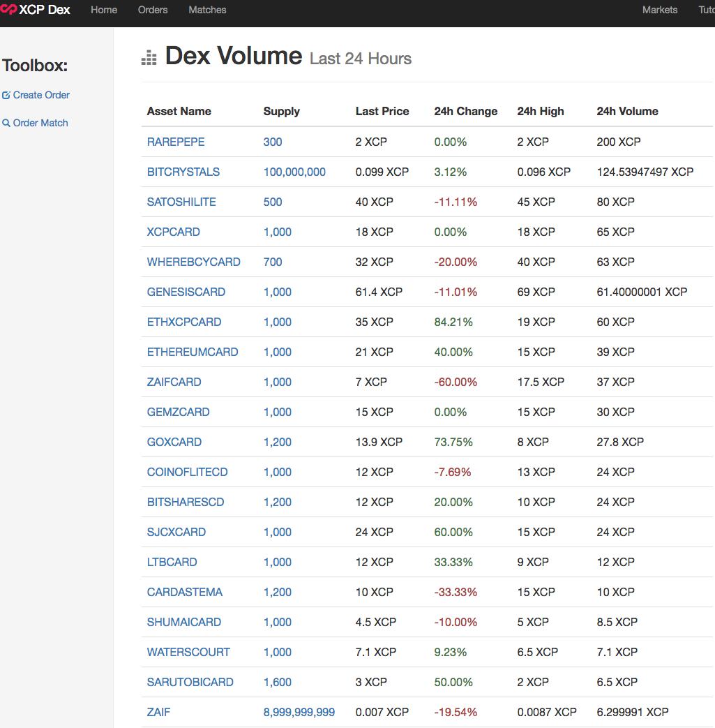Open the GENESISCARD asset link
This screenshot has height=728, width=715.
tap(186, 292)
